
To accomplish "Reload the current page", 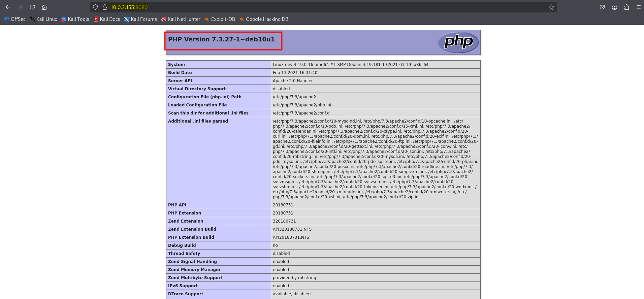I will pyautogui.click(x=32, y=7).
